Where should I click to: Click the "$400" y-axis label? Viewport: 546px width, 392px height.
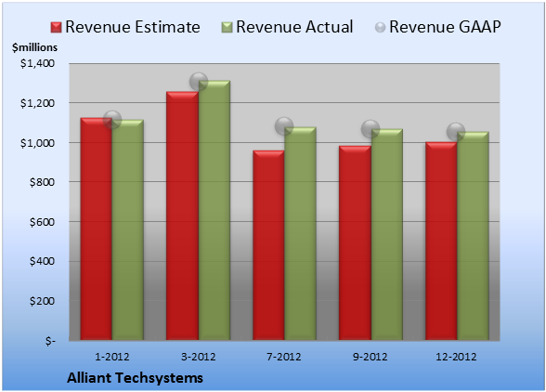[x=42, y=261]
